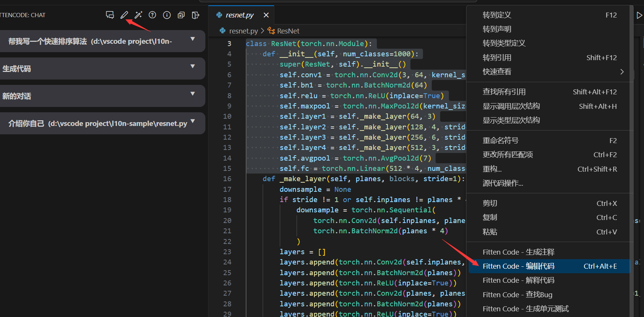Click line number 16 in the gutter
The width and height of the screenshot is (644, 317).
[x=227, y=178]
